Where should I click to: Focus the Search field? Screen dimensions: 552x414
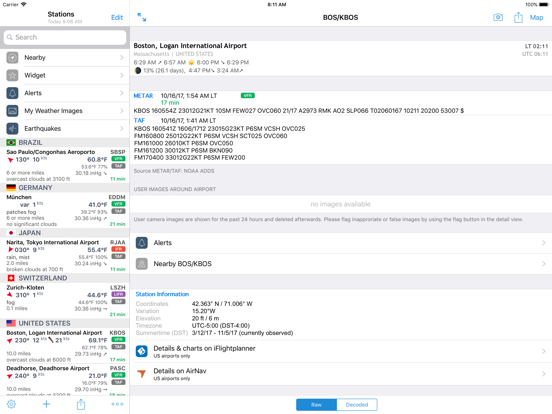click(x=65, y=37)
